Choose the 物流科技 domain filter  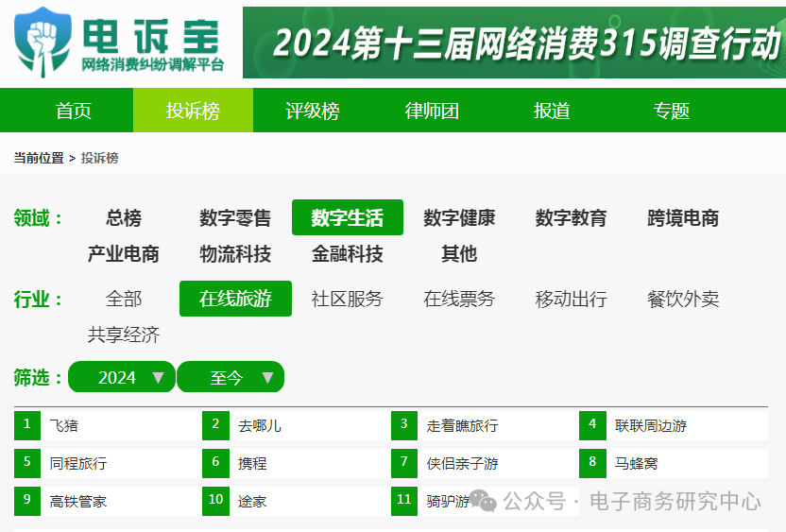point(235,253)
